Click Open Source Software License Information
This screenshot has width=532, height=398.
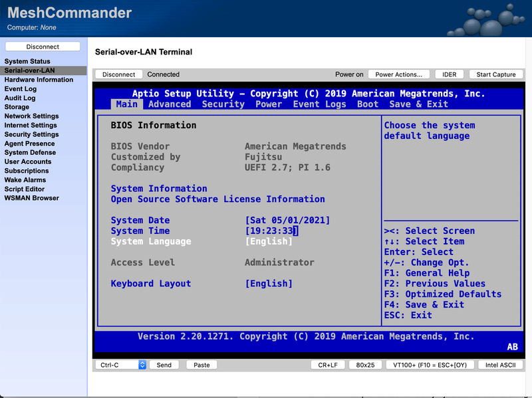[x=218, y=199]
